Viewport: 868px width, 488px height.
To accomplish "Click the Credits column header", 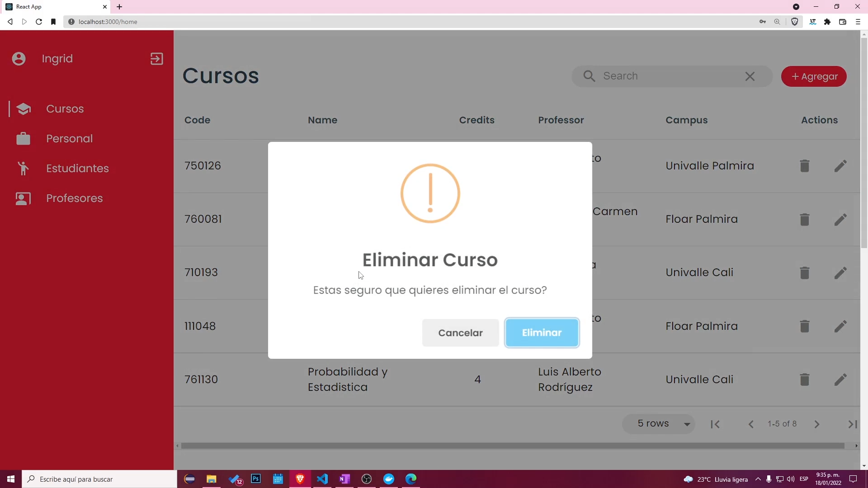I will click(476, 120).
